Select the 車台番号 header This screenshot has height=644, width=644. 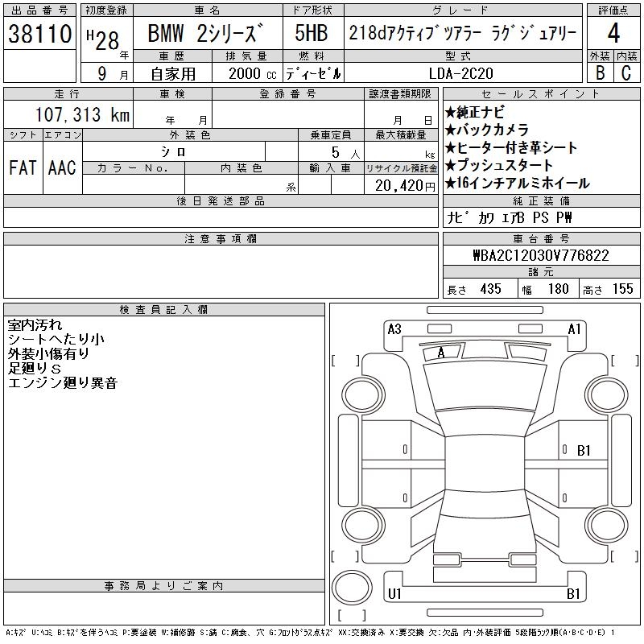coord(541,238)
